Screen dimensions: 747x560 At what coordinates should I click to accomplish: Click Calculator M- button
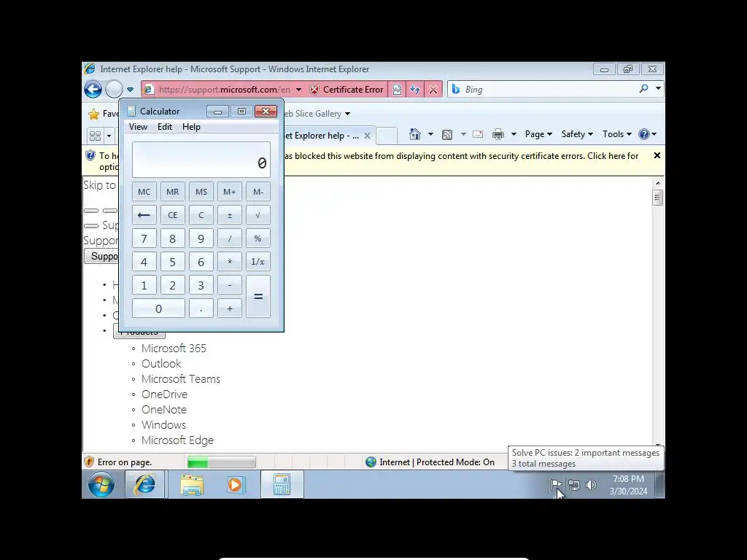[258, 192]
